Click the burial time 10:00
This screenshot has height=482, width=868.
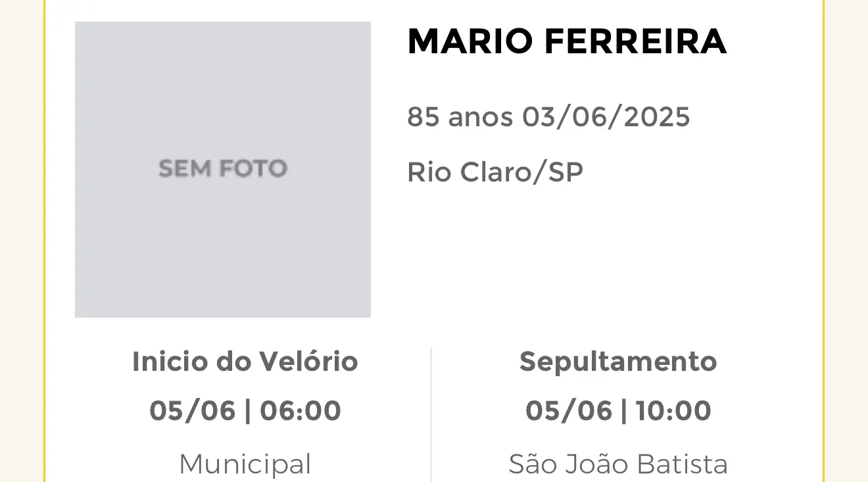673,411
